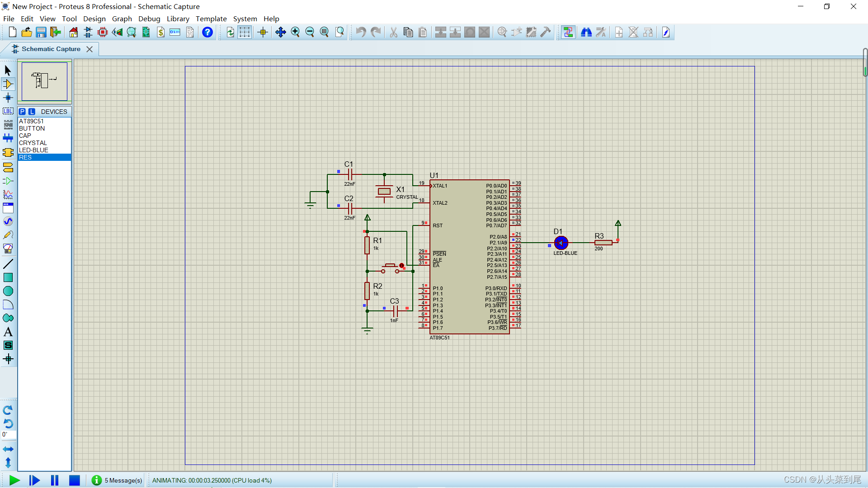Mirror component horizontally with X-mirror
868x488 pixels.
pos(8,449)
